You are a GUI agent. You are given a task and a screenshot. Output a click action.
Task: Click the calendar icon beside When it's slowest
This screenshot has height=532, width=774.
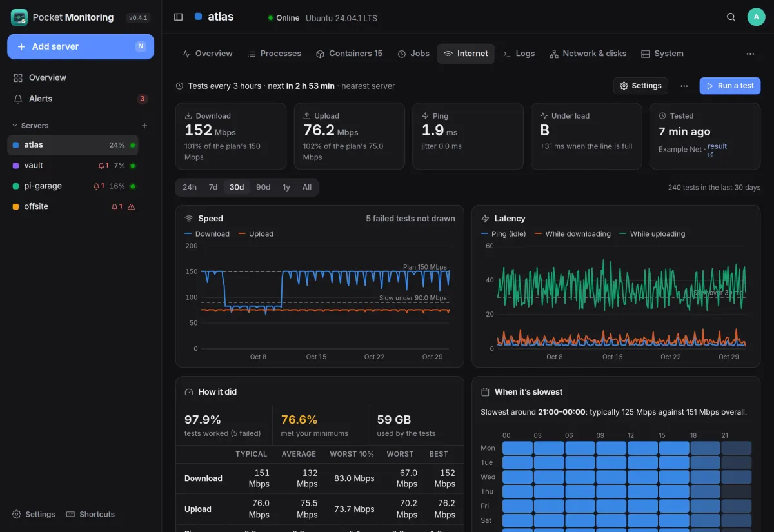[486, 392]
